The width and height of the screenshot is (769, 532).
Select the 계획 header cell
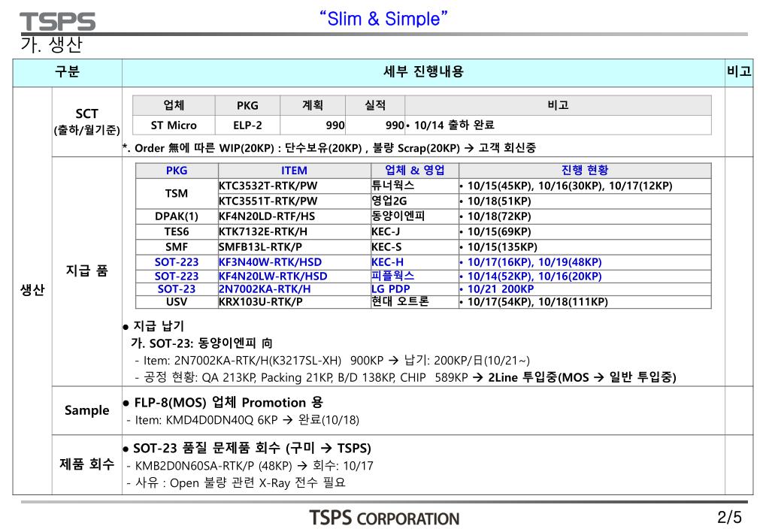313,105
